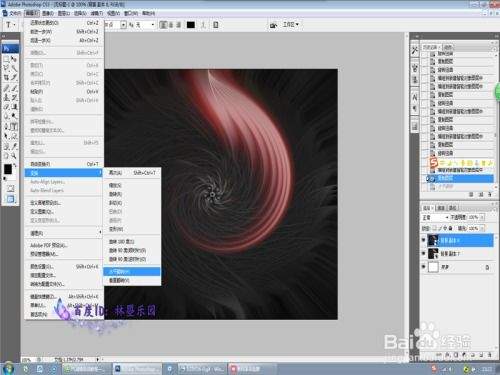Select the Dodge tool
The width and height of the screenshot is (500, 375).
[14, 116]
